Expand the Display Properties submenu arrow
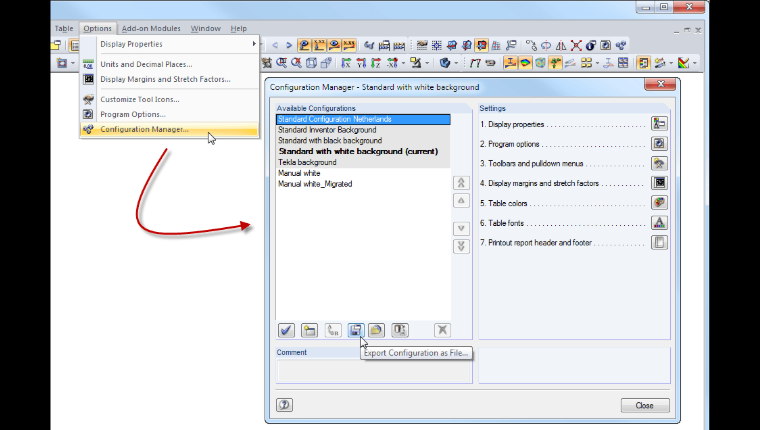Viewport: 760px width, 430px height. pos(254,44)
